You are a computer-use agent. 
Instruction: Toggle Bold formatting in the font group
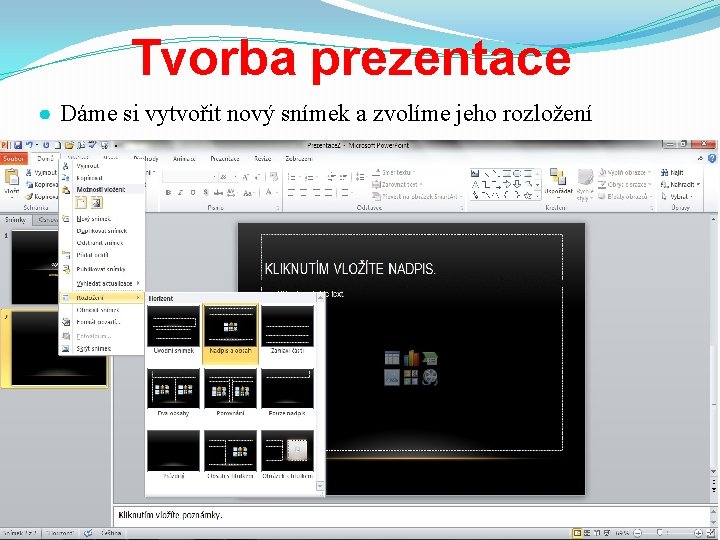pos(168,193)
